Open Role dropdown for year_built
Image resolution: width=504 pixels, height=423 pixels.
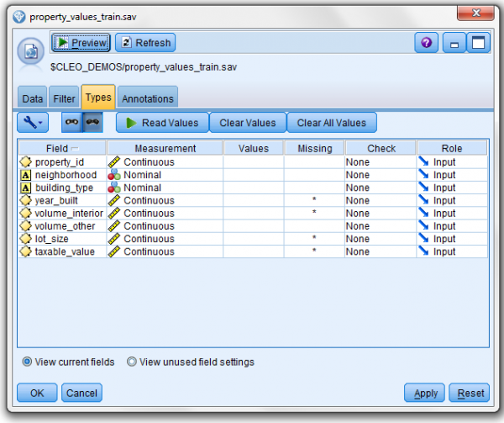tap(452, 200)
